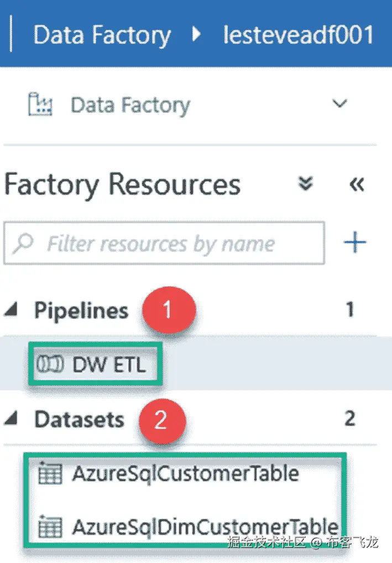Click the AzureSqlCustomerTable table icon

50,473
